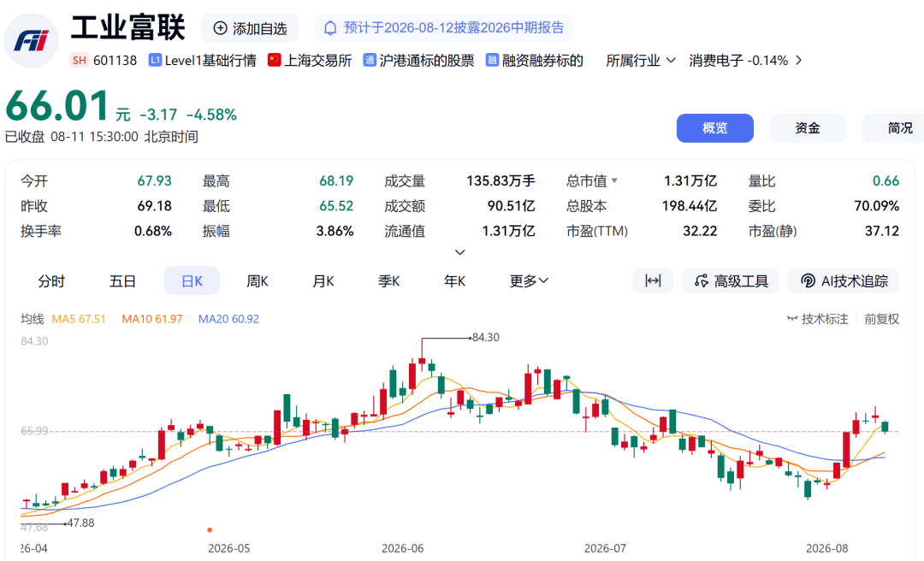Expand more quote details chevron
This screenshot has height=561, width=924.
point(460,252)
